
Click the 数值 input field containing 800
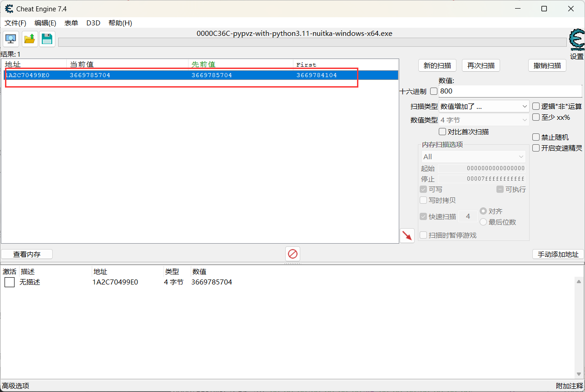click(509, 91)
